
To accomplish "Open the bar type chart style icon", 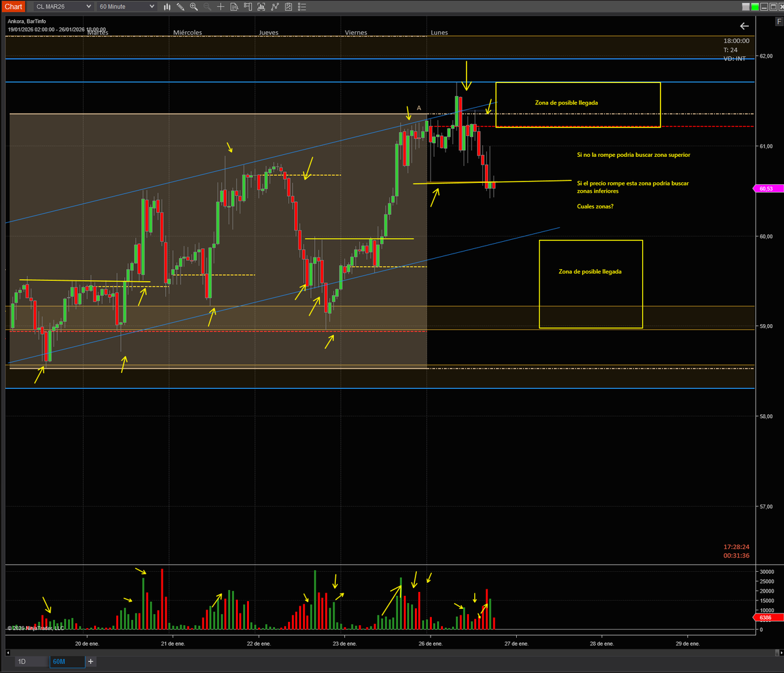I will click(167, 7).
